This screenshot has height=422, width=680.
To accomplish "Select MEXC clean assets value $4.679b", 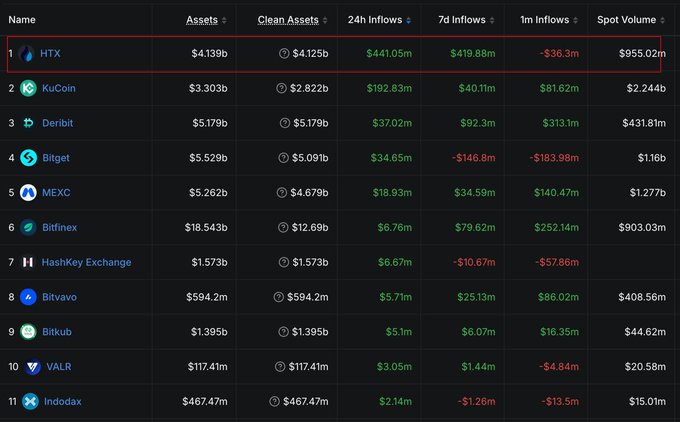I will [309, 193].
